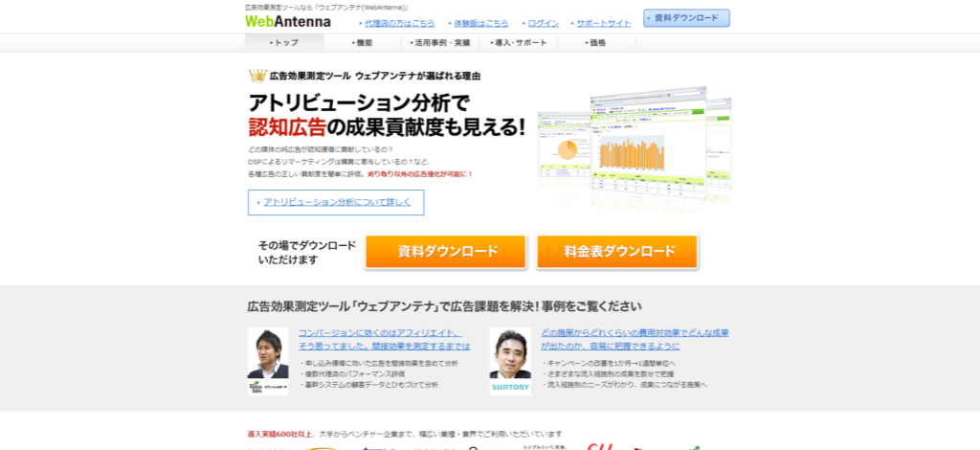The width and height of the screenshot is (980, 450).
Task: Visit the サポートサイト link
Action: (603, 22)
